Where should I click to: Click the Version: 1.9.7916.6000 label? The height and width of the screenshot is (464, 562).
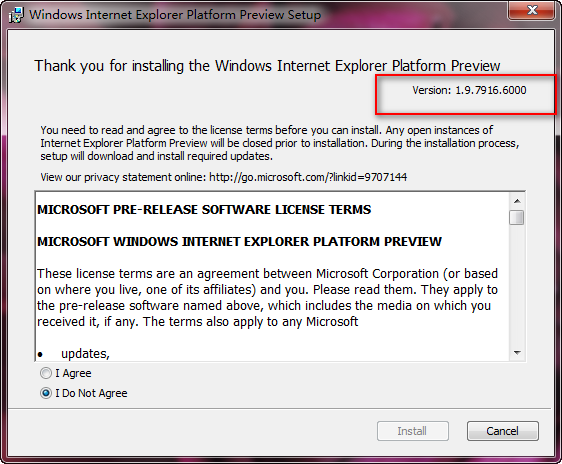pyautogui.click(x=469, y=90)
